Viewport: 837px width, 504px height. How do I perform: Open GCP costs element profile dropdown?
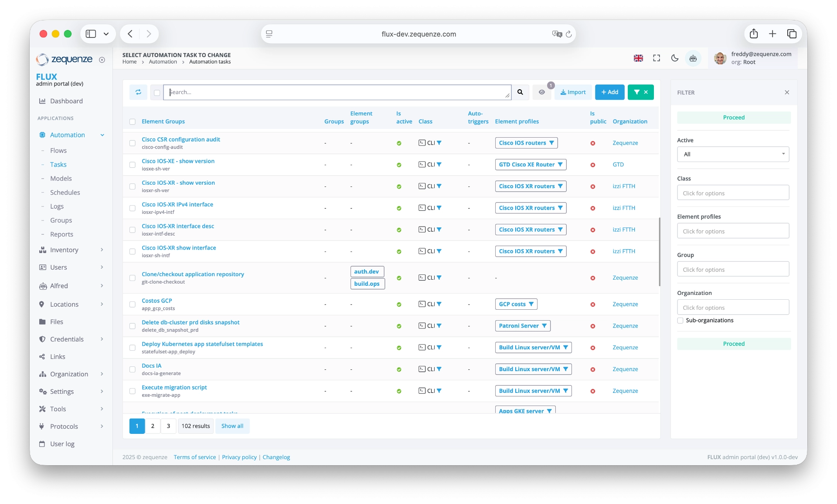(x=516, y=304)
